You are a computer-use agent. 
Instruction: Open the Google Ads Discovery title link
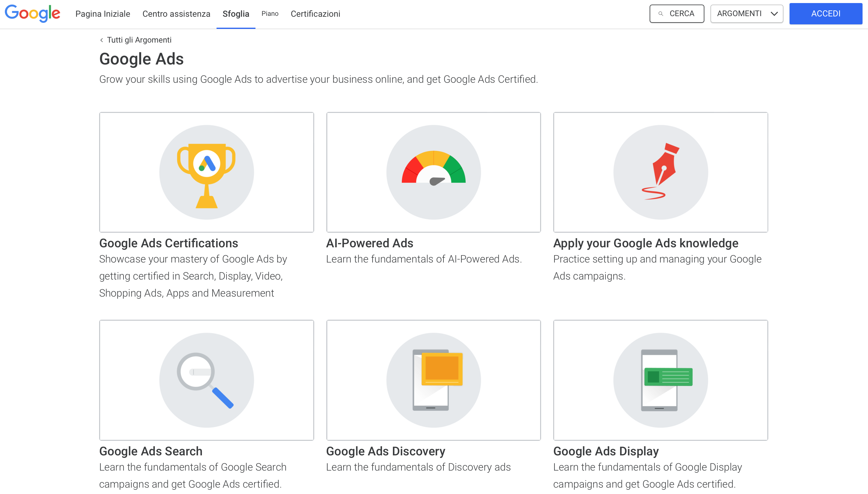click(385, 451)
